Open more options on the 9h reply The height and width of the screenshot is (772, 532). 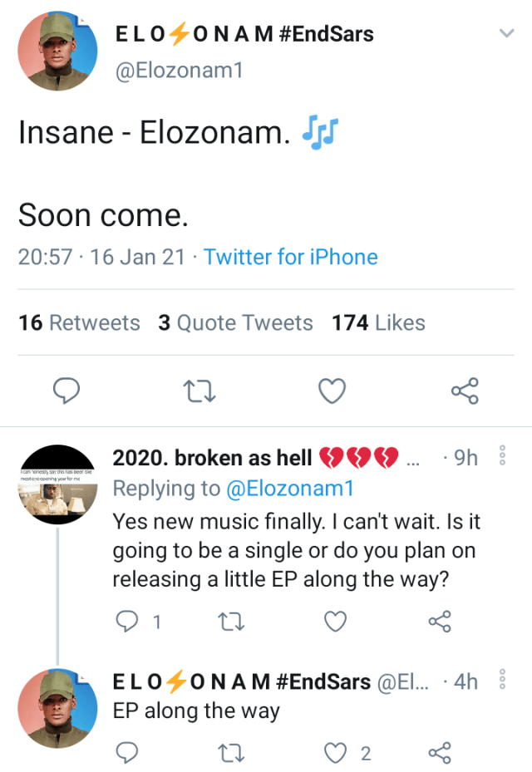(500, 457)
